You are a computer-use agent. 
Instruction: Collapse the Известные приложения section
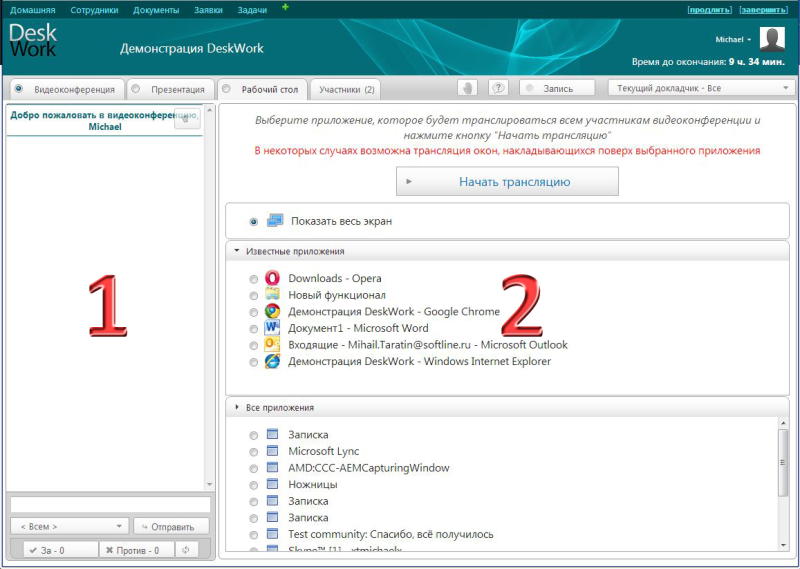click(x=236, y=251)
